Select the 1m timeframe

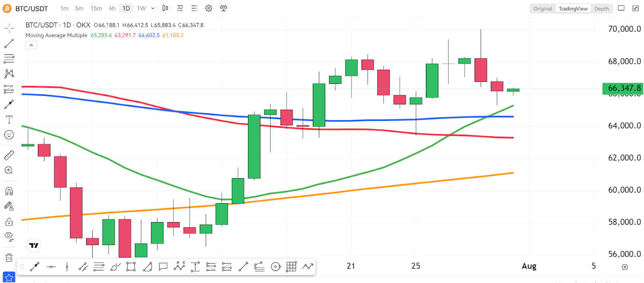(64, 8)
